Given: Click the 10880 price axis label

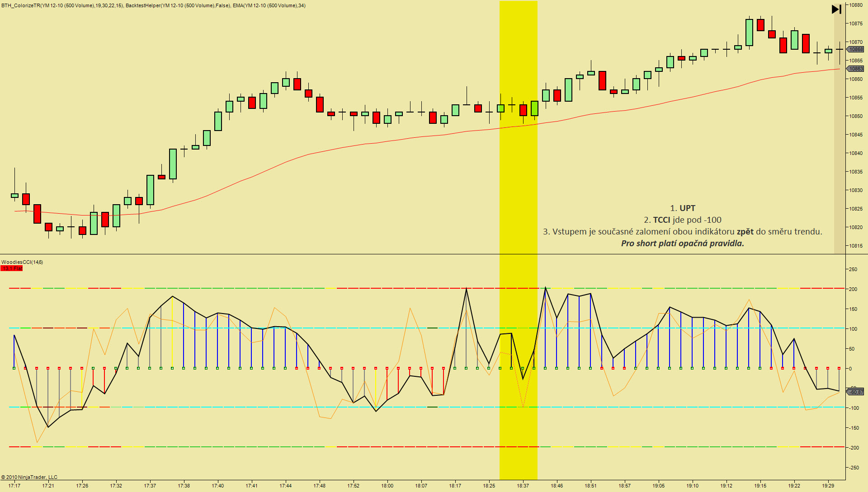Looking at the screenshot, I should [855, 5].
